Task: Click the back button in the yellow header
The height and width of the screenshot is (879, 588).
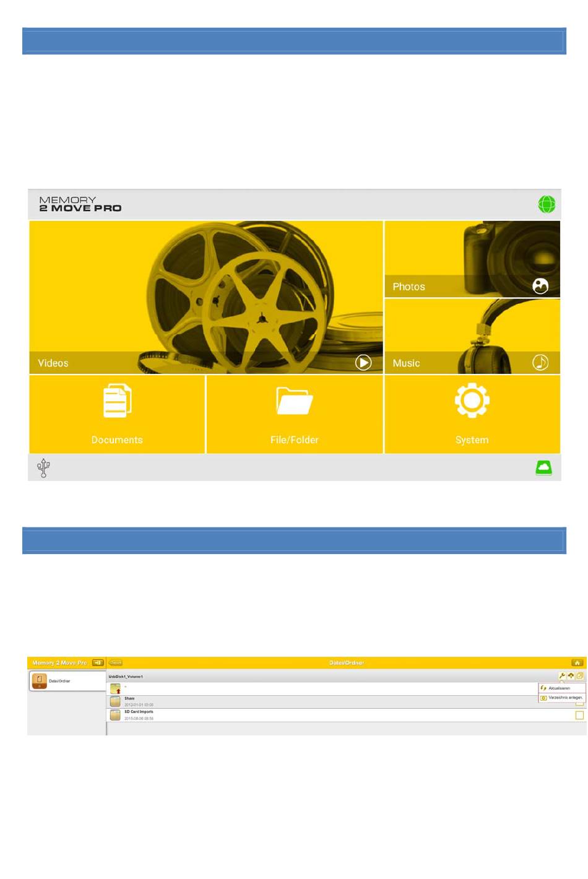Action: 116,662
